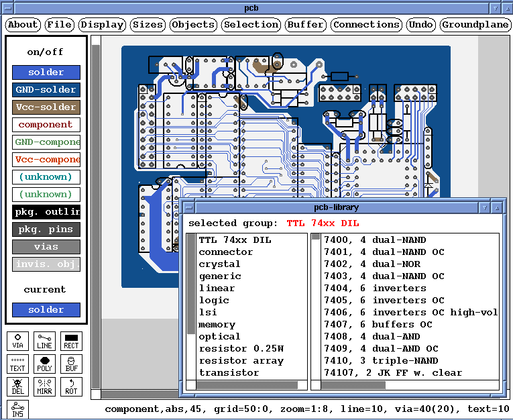Select the RECT tool
Image resolution: width=513 pixels, height=420 pixels.
pyautogui.click(x=71, y=342)
